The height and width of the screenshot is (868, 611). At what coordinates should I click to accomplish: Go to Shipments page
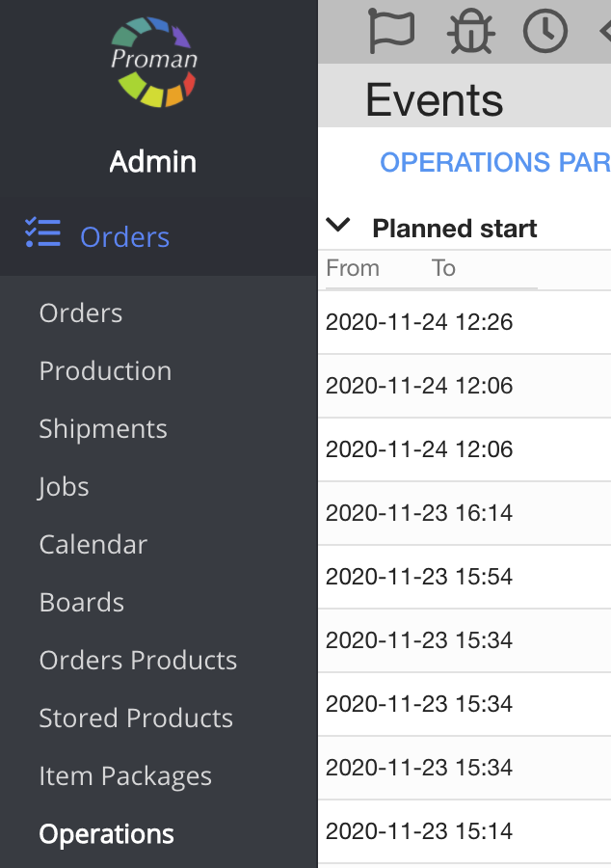pos(103,429)
